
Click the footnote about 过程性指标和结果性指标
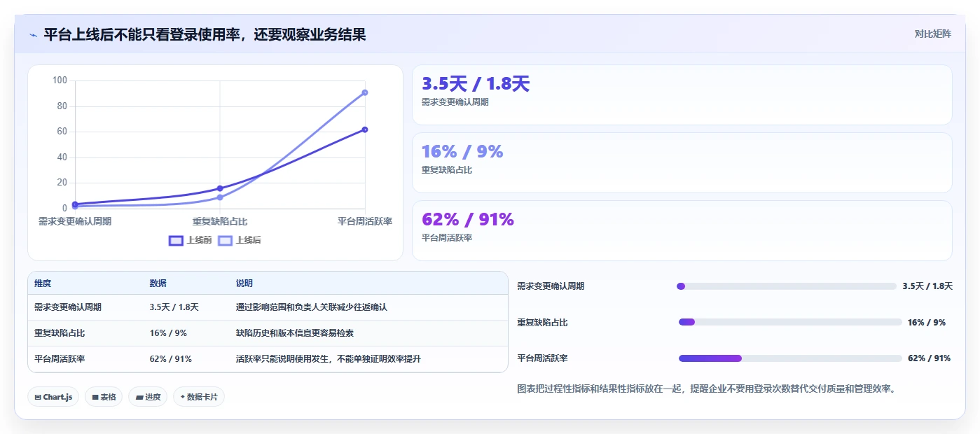pos(706,388)
